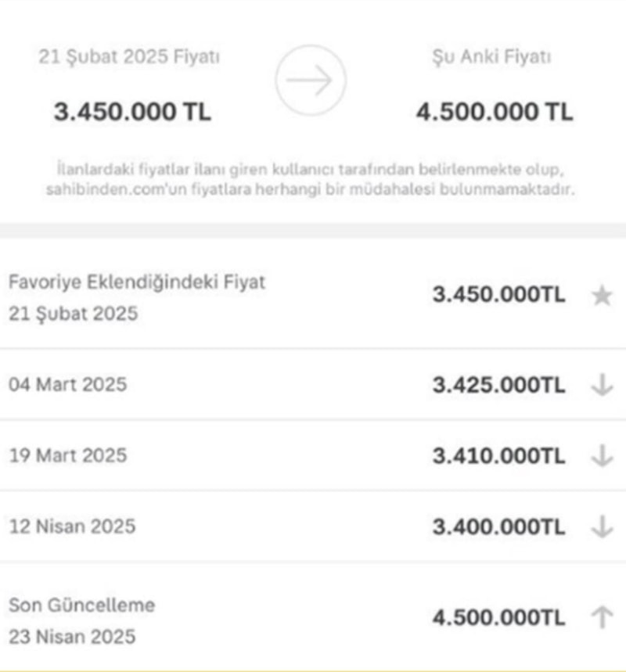This screenshot has height=672, width=626.
Task: Click the down arrow next to 3.410.000TL
Action: [x=601, y=456]
